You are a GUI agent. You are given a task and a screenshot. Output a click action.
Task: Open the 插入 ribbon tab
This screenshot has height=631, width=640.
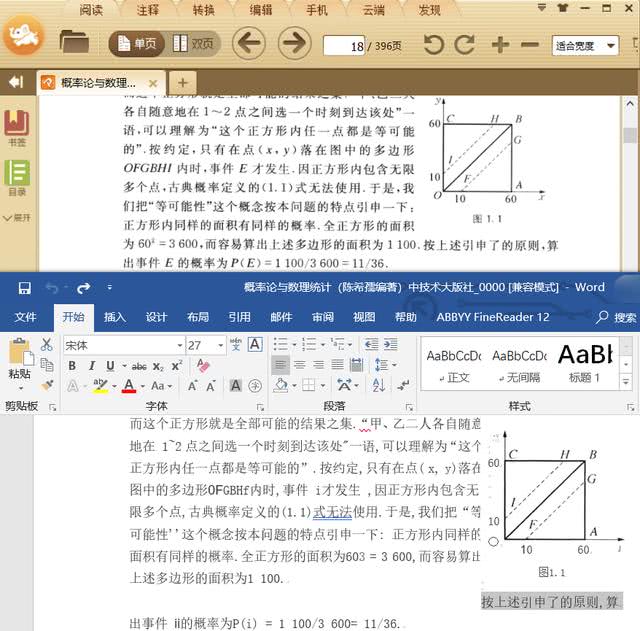115,317
